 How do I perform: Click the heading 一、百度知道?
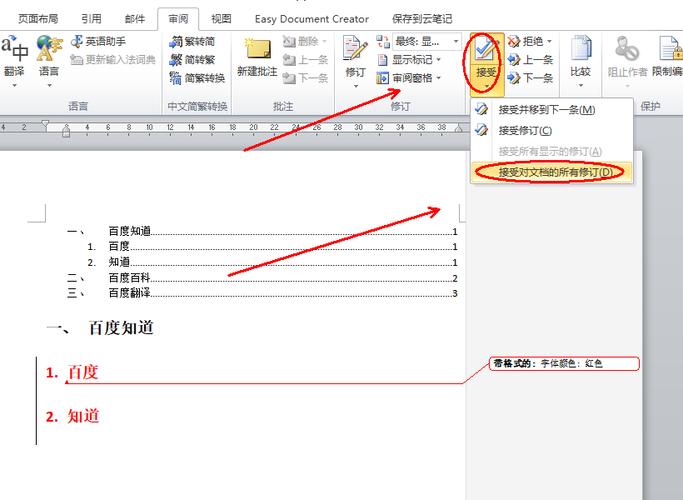click(100, 328)
